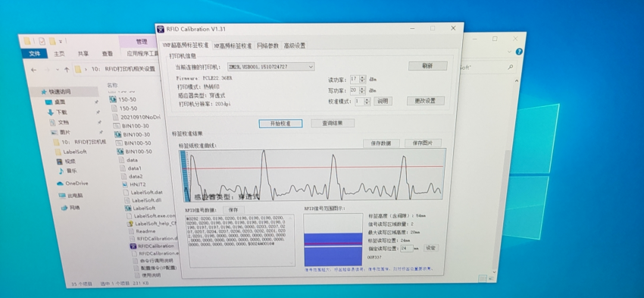Click the 保存 button beside RFID信号数据

[233, 209]
